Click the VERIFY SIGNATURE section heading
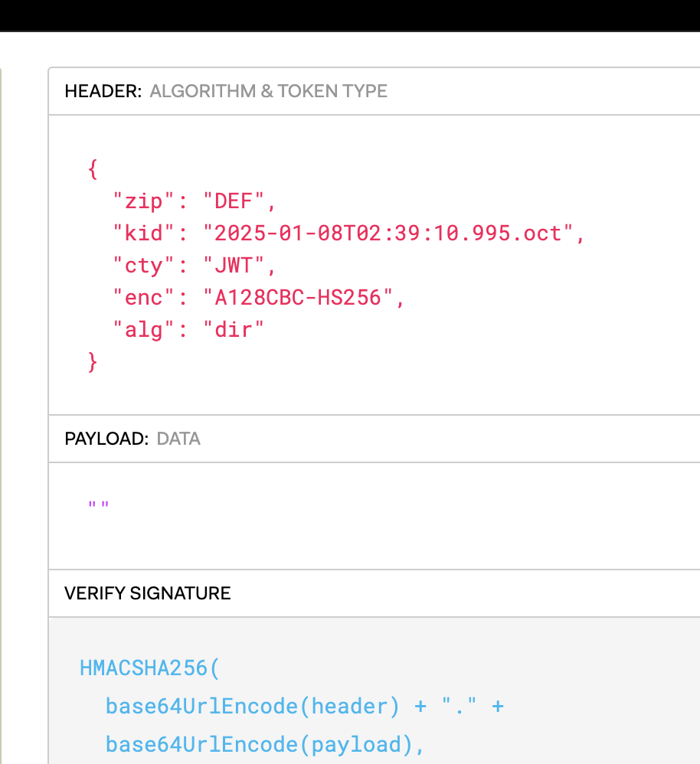 147,593
